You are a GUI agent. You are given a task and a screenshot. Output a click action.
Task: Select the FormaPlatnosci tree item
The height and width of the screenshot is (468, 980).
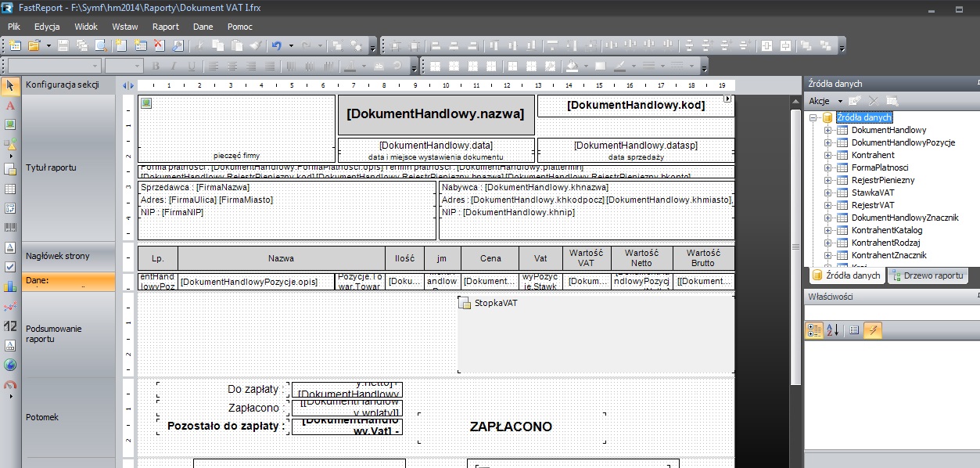coord(880,167)
